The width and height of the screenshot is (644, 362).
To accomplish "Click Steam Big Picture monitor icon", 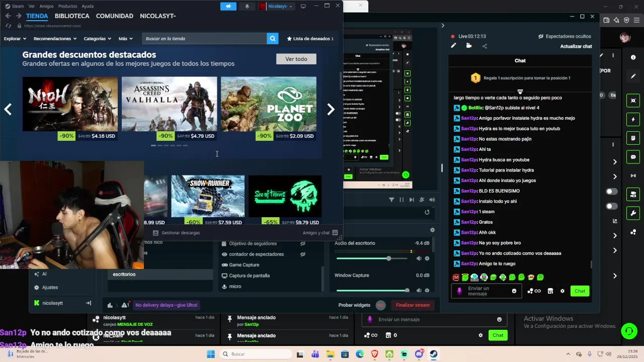I will coord(303,6).
